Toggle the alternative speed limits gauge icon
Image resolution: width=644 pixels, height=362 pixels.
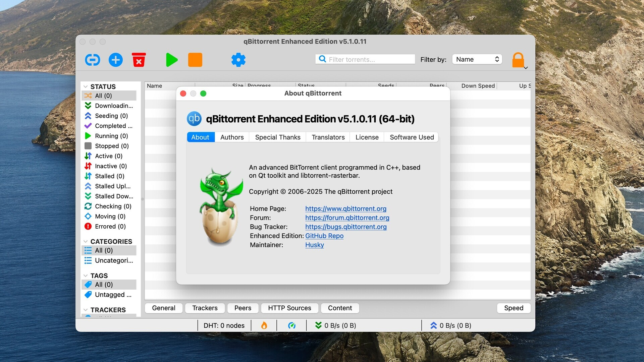coord(292,325)
